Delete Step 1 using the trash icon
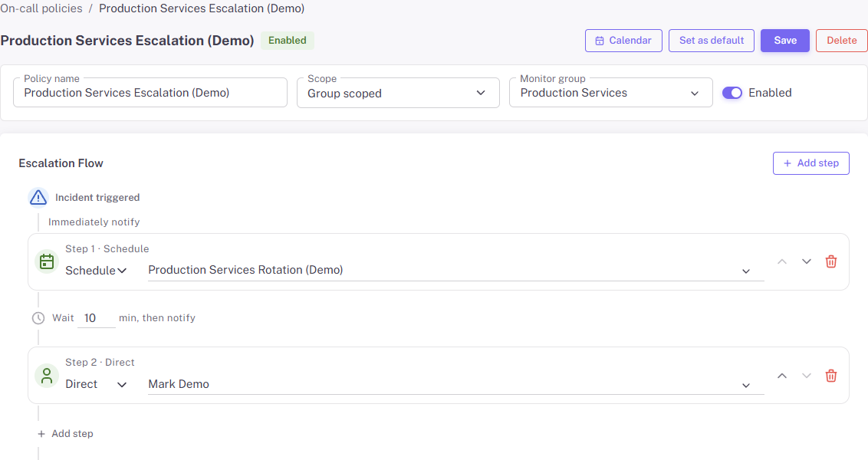The height and width of the screenshot is (460, 868). 830,261
